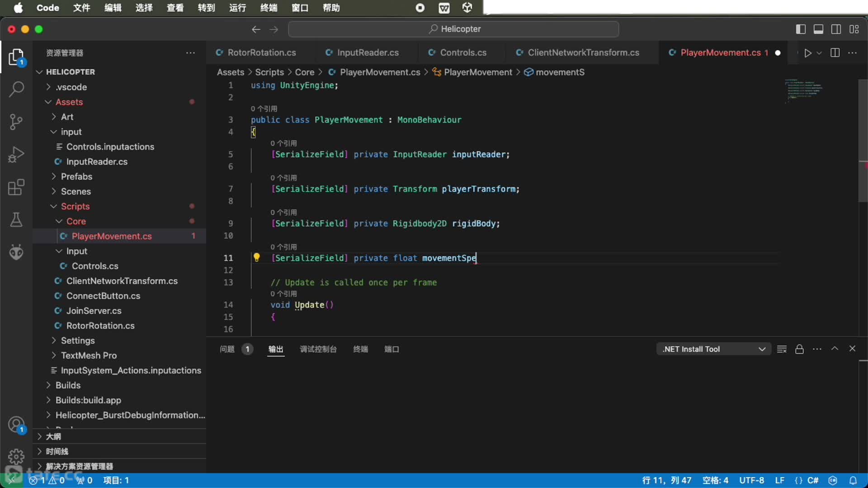Switch to the 问题 problems tab
Viewport: 868px width, 488px height.
227,349
